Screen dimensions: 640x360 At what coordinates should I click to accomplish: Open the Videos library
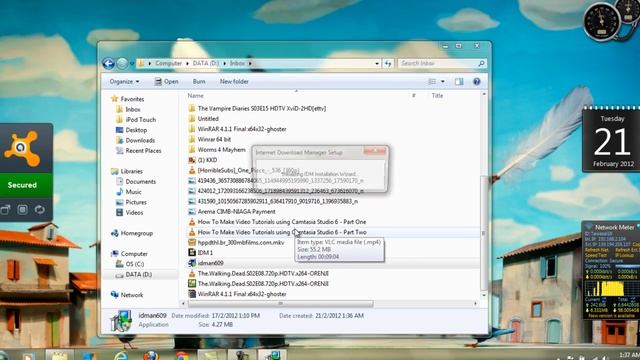[134, 213]
